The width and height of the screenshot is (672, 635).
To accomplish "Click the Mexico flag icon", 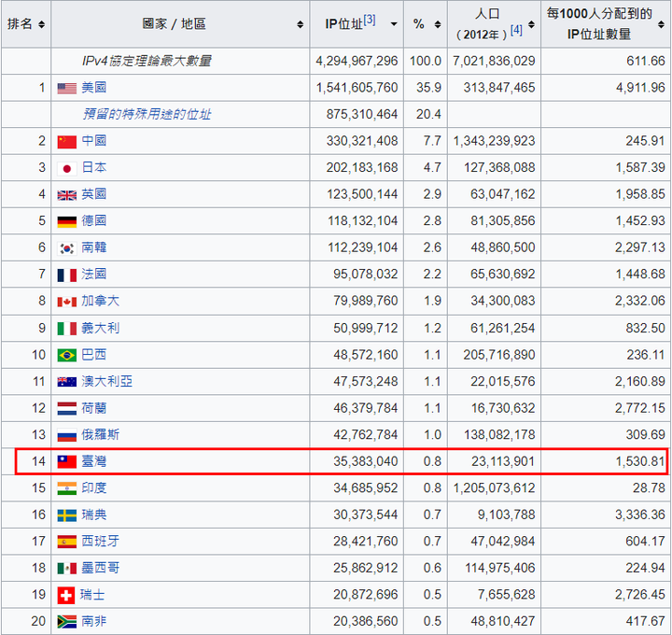I will tap(67, 569).
